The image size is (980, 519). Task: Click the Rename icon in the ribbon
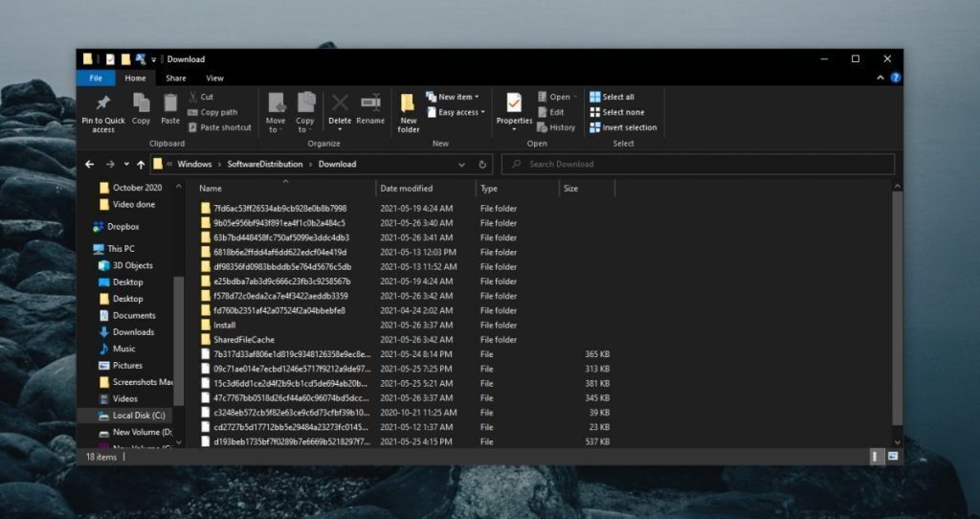tap(370, 103)
